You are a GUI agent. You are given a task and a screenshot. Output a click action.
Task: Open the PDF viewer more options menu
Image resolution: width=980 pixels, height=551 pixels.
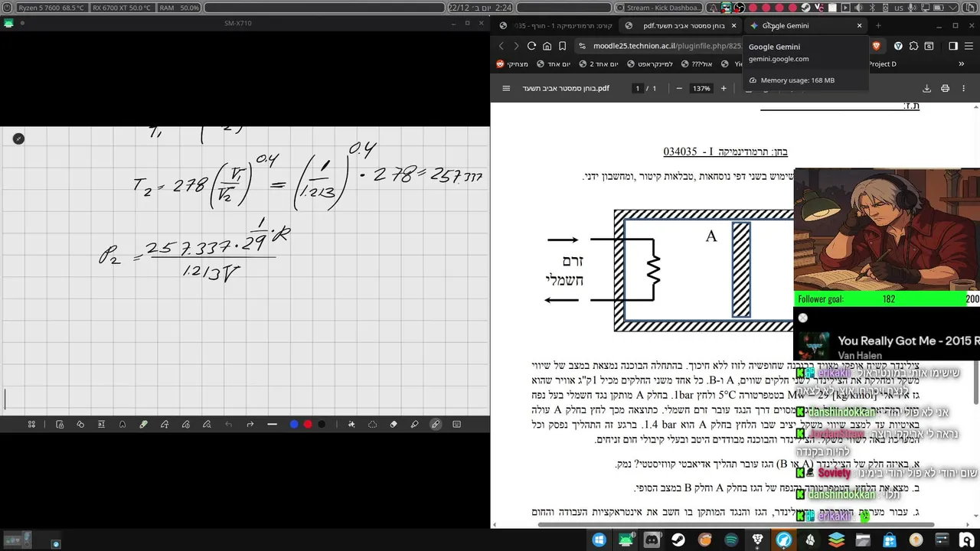pos(965,89)
